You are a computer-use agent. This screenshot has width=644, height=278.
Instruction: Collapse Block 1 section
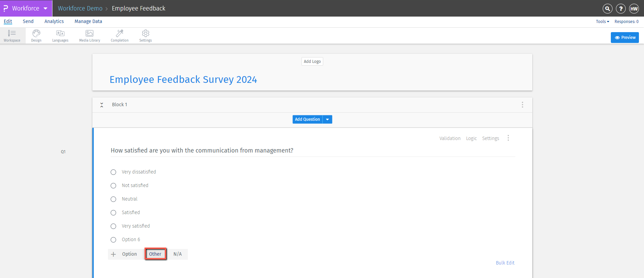(x=102, y=105)
